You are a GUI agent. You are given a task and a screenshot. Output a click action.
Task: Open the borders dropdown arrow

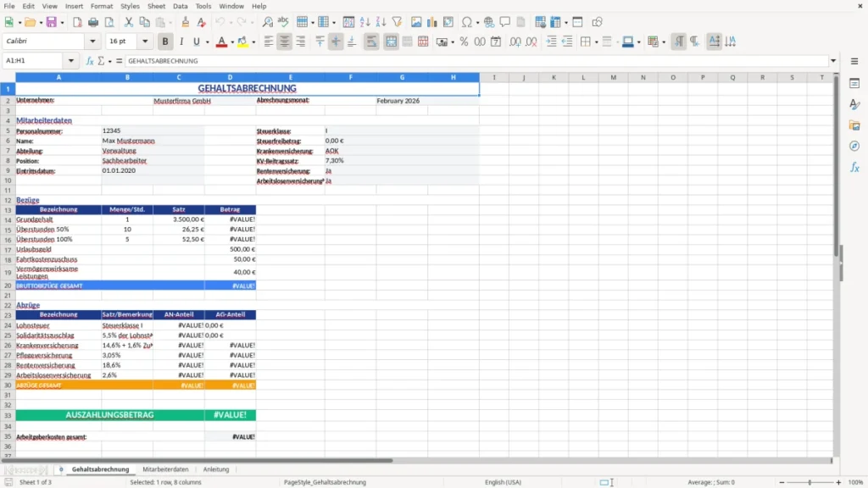(597, 42)
